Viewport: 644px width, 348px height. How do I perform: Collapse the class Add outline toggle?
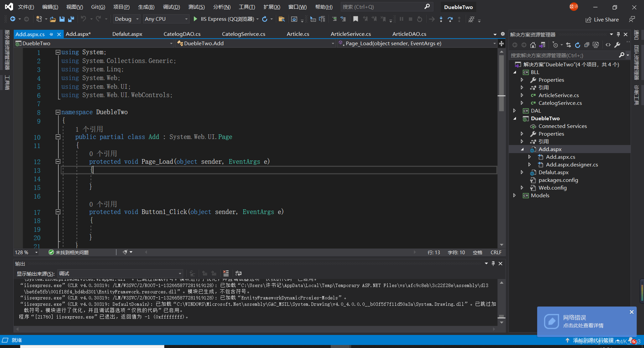point(58,137)
